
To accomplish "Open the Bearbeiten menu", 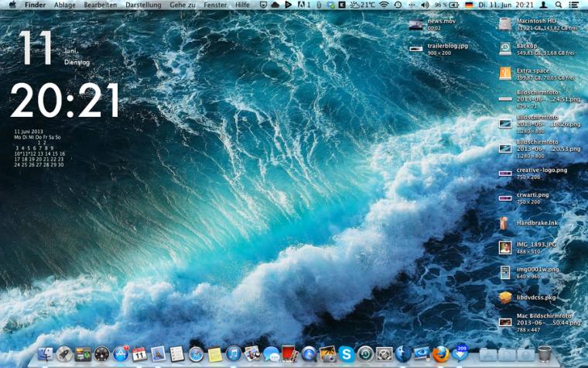I will coord(100,5).
